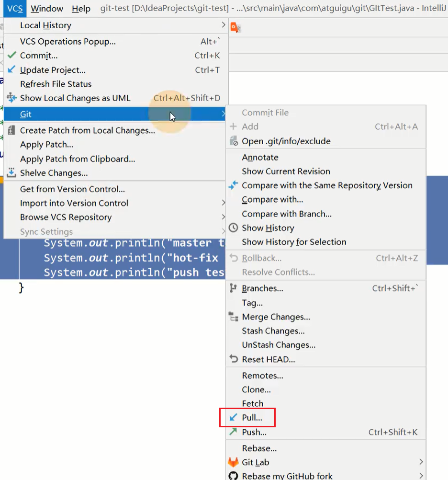Click the "master t" println code line
Screen dimensions: 448x480
point(134,243)
